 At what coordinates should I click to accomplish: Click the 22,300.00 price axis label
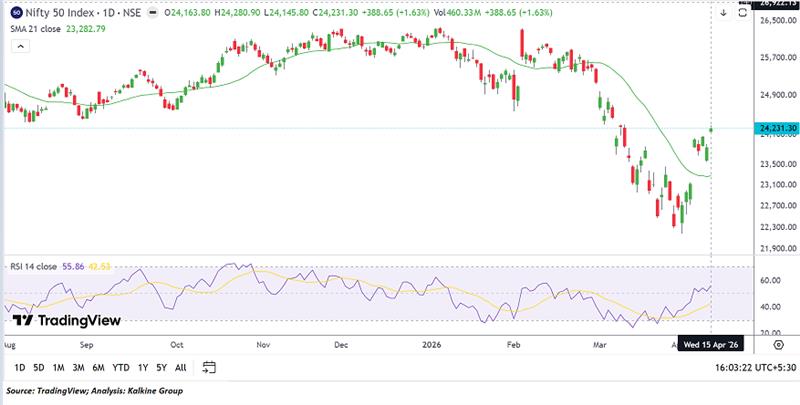(778, 226)
